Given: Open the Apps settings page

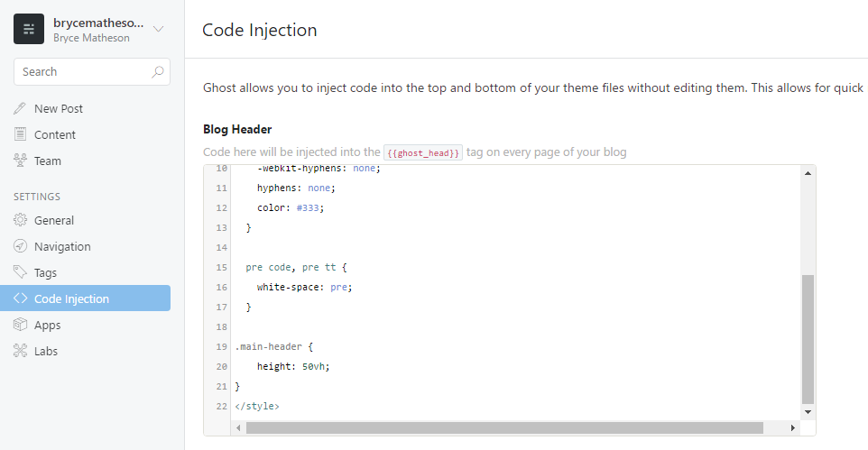Looking at the screenshot, I should click(47, 325).
